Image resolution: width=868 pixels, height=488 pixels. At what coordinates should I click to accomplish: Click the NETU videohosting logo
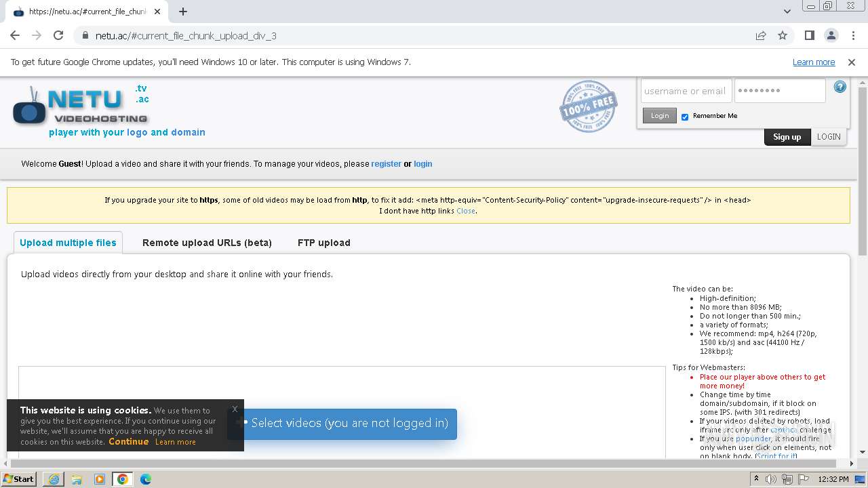pyautogui.click(x=81, y=107)
